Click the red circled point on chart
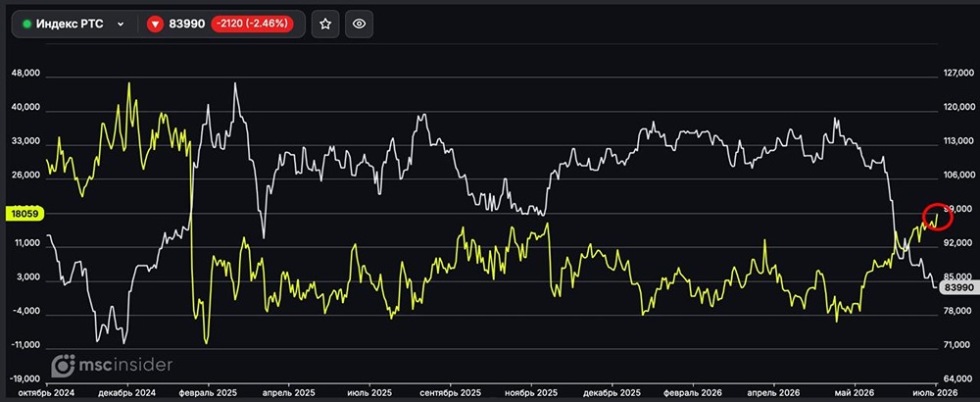 point(937,217)
